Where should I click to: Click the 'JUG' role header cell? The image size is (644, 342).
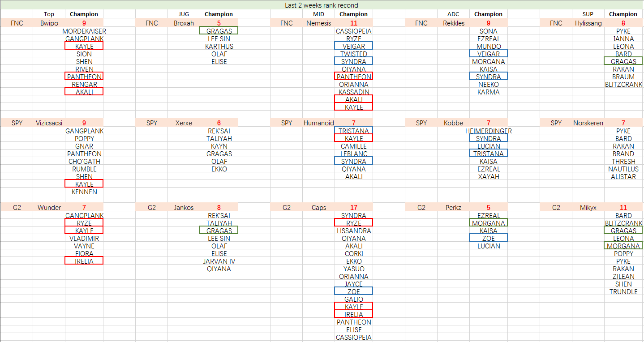[184, 14]
